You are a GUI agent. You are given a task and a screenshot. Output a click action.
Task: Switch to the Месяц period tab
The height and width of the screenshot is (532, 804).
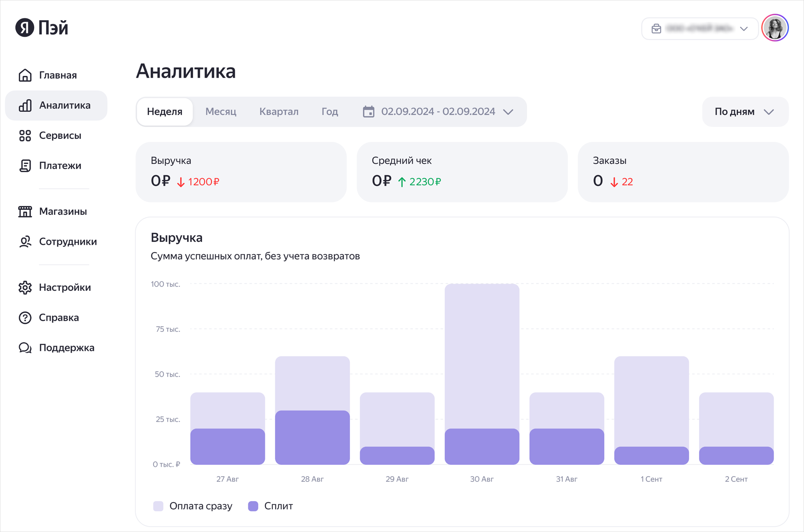pos(221,112)
